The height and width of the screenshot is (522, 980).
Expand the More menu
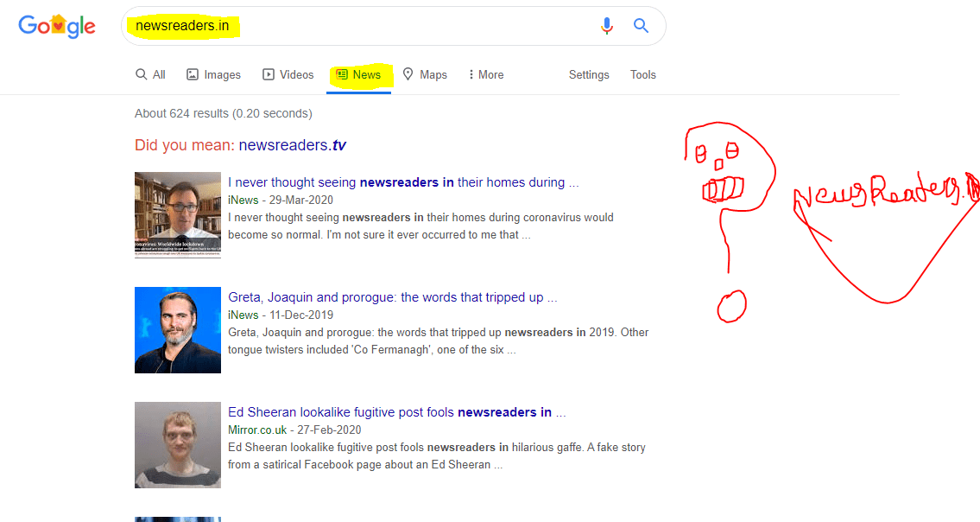(486, 74)
